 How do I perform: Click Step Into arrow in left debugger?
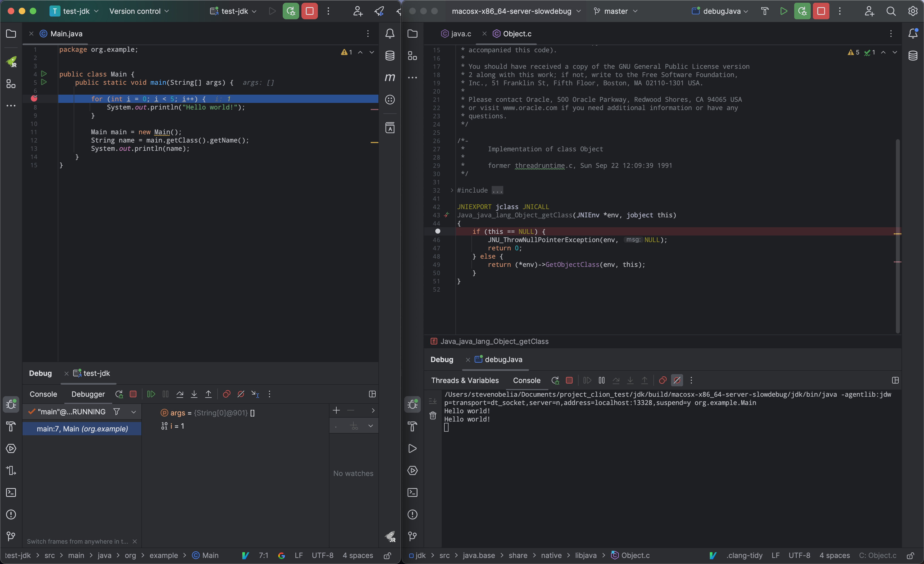point(194,394)
